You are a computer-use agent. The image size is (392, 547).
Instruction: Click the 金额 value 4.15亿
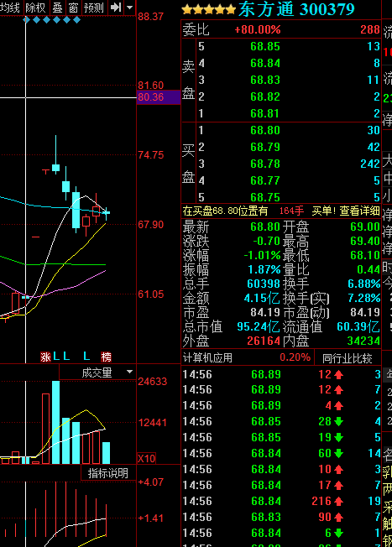click(262, 299)
